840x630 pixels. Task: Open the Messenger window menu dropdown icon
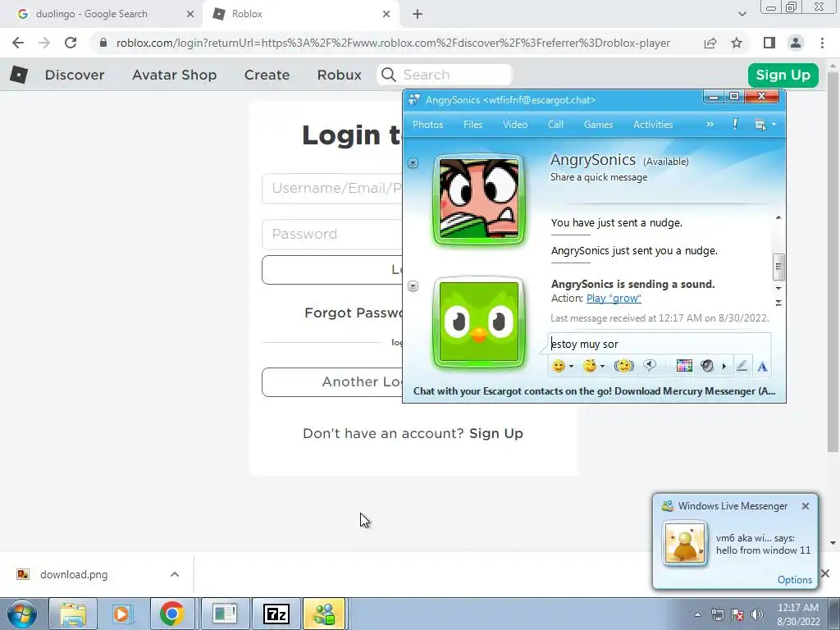tap(765, 125)
